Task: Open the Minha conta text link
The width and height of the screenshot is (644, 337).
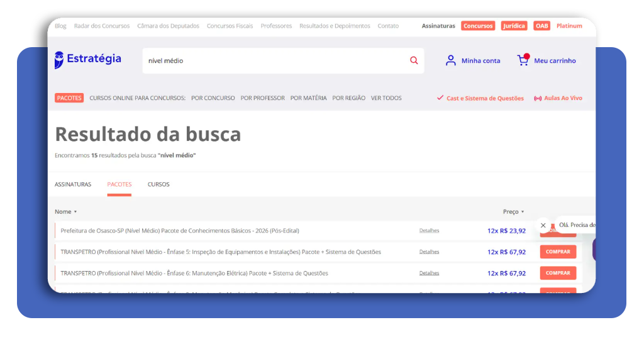Action: click(x=480, y=61)
